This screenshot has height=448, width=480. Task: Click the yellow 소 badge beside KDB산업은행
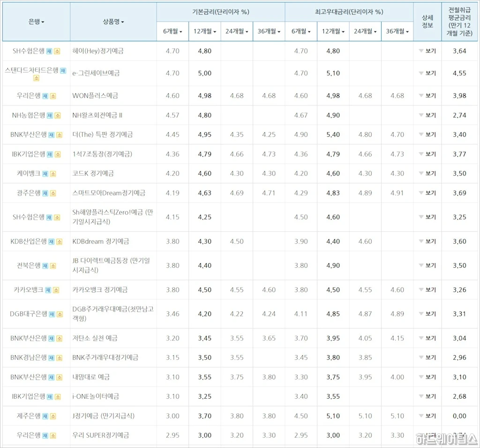click(60, 242)
